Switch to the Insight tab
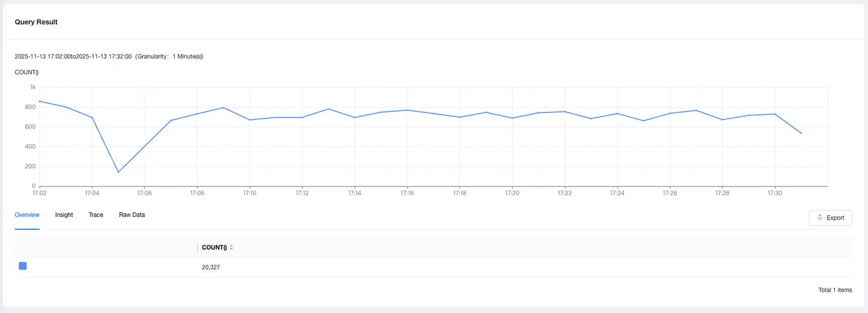Viewport: 868px width, 313px height. [64, 215]
